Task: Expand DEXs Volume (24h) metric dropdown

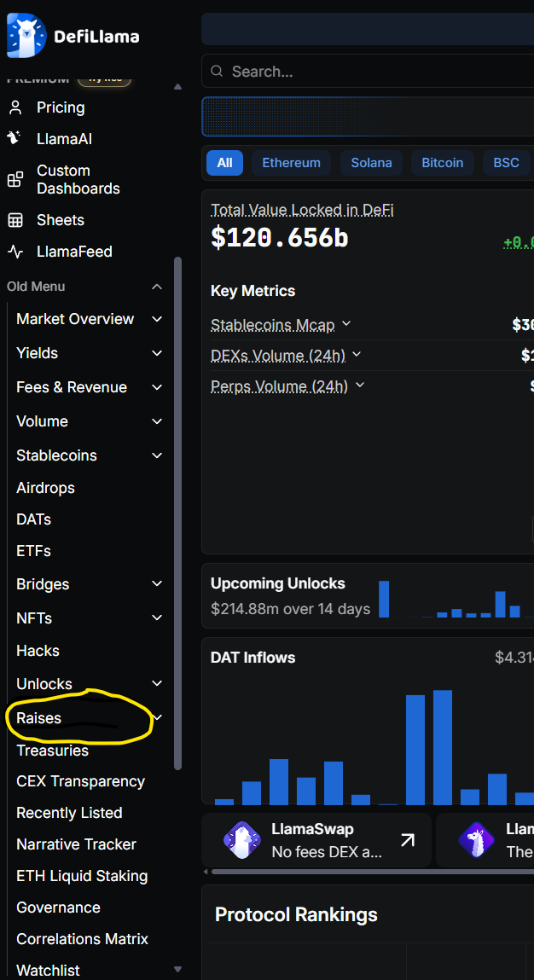Action: [357, 354]
